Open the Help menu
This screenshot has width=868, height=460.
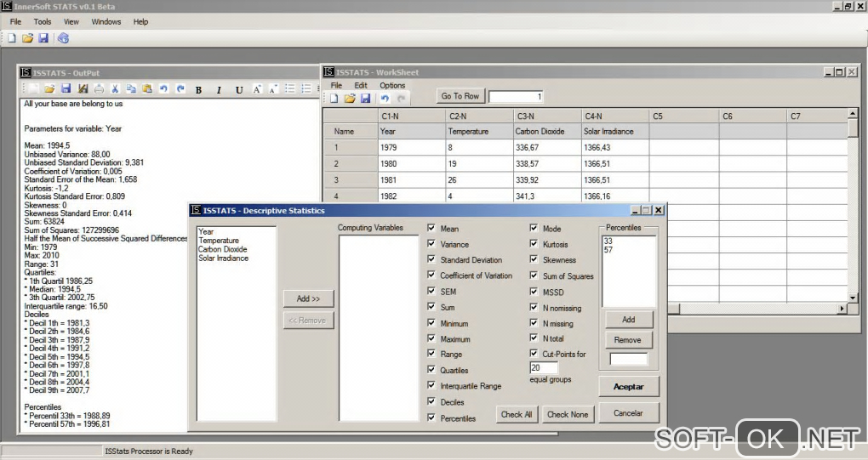(x=140, y=21)
